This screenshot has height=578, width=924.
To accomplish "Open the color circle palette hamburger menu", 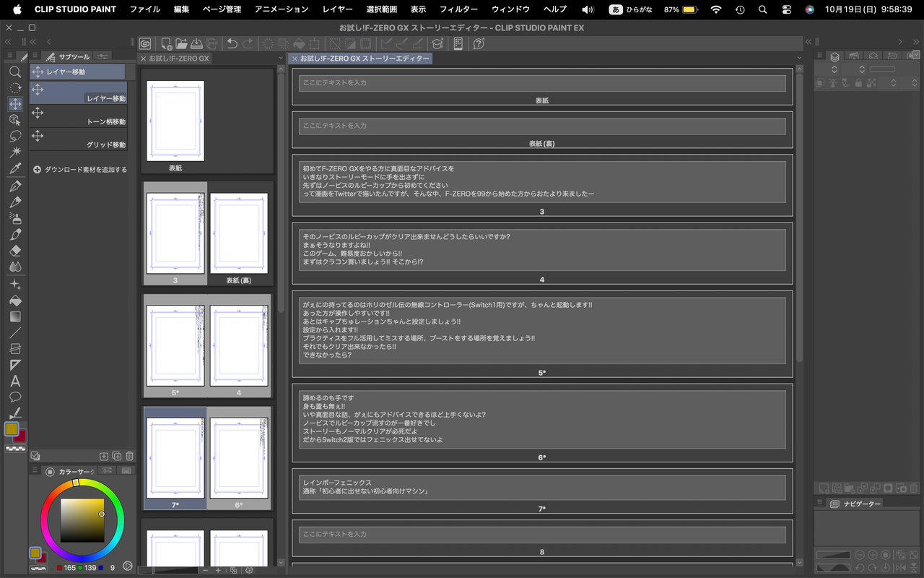I will tap(33, 471).
